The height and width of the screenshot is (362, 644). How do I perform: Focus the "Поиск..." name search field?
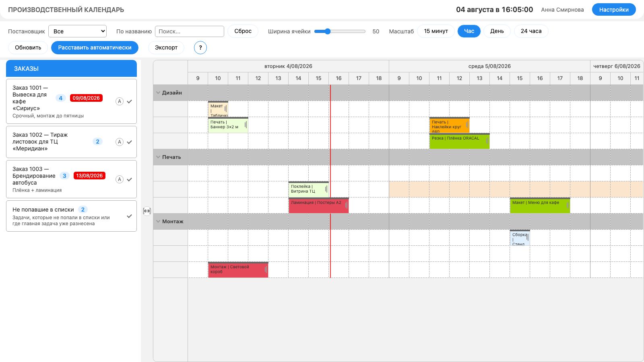190,31
